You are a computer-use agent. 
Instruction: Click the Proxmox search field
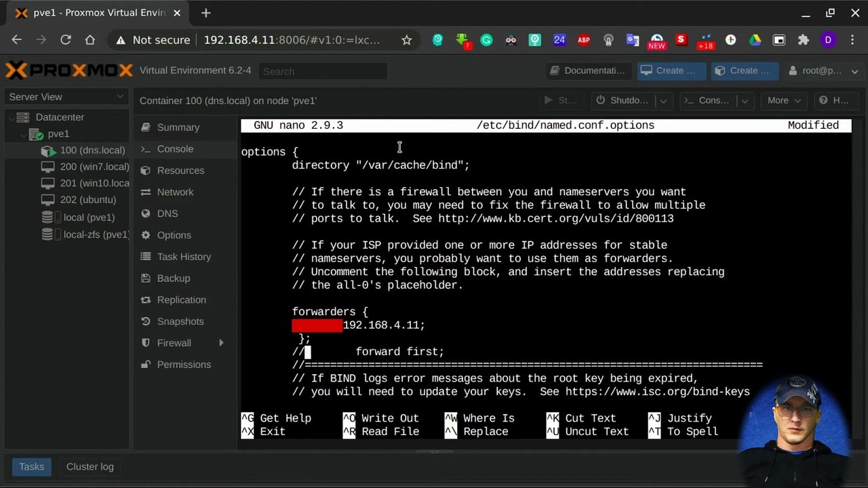(323, 71)
